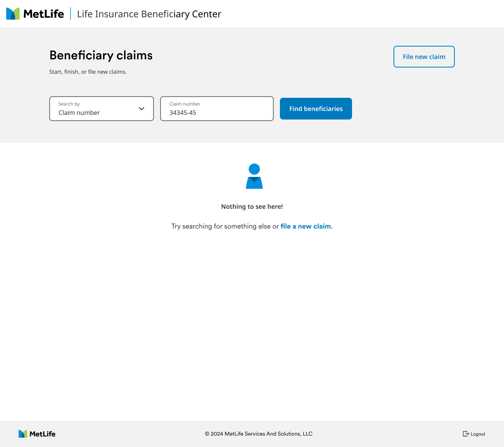Screen dimensions: 504x447
Task: Click the 2024 MetLife copyright text
Action: pyautogui.click(x=259, y=434)
